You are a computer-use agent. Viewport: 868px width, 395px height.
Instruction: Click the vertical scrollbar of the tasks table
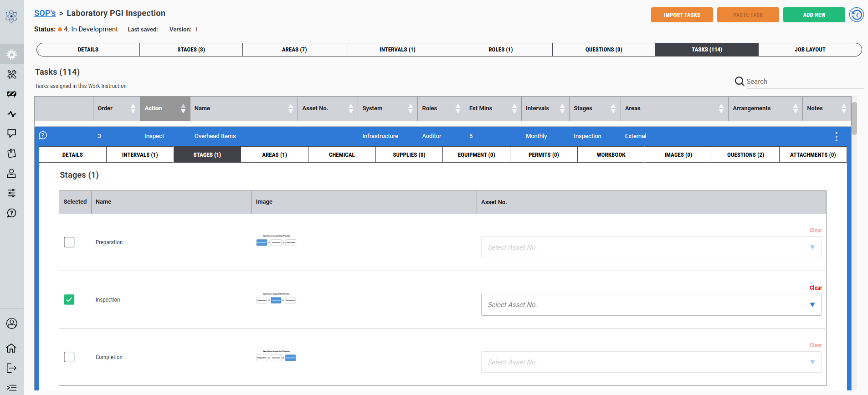(854, 118)
